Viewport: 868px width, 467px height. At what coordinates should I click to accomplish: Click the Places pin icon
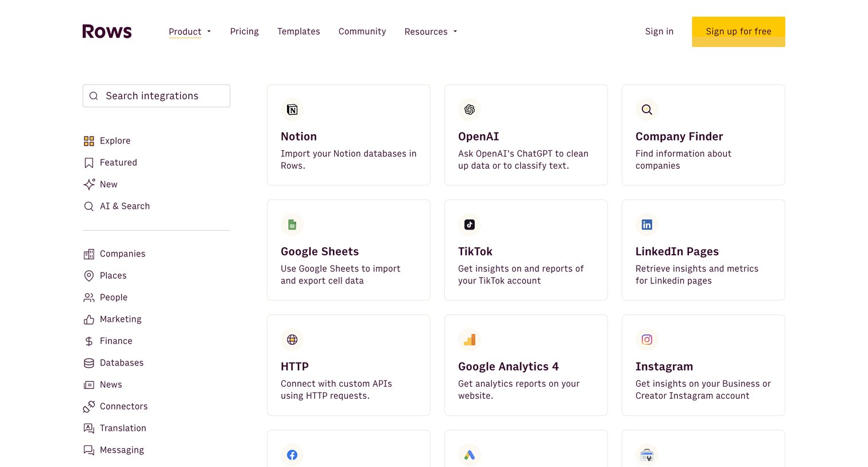89,276
